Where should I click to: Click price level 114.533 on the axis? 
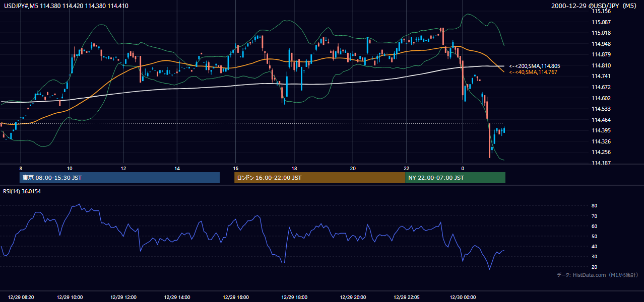coord(601,109)
